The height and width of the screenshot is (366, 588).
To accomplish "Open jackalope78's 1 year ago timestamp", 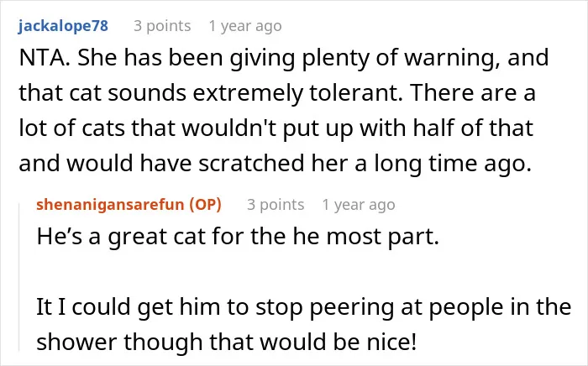I will (x=245, y=26).
